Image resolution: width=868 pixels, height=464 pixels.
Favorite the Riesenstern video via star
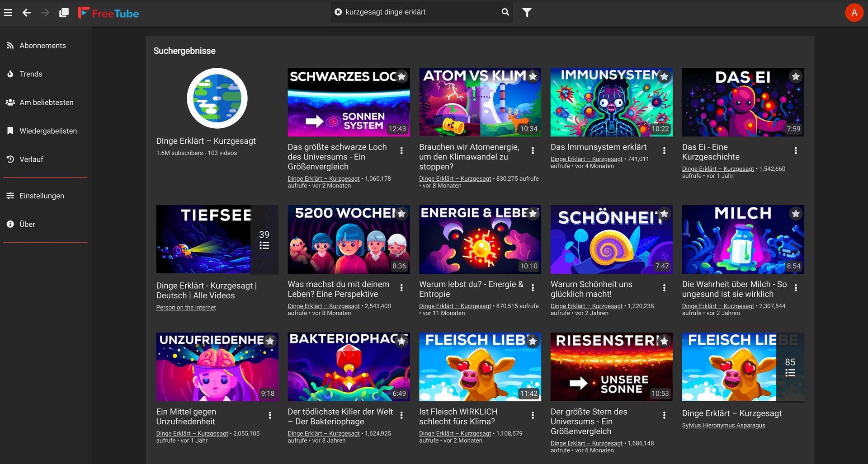tap(664, 341)
